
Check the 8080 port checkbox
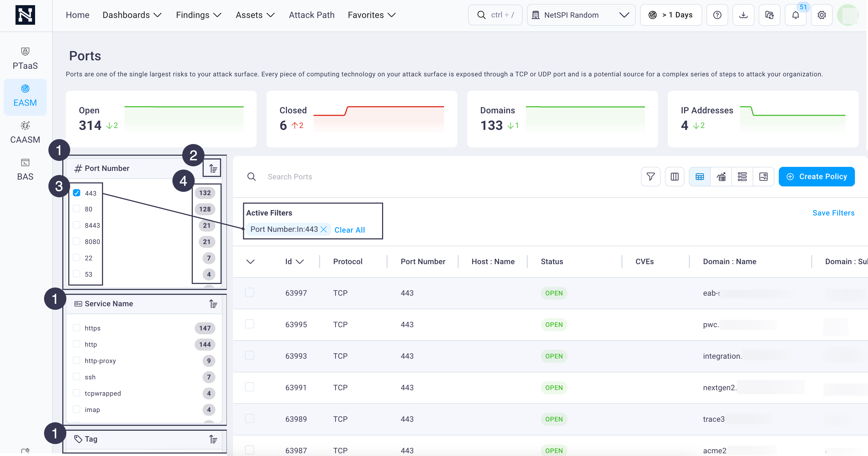pyautogui.click(x=77, y=242)
